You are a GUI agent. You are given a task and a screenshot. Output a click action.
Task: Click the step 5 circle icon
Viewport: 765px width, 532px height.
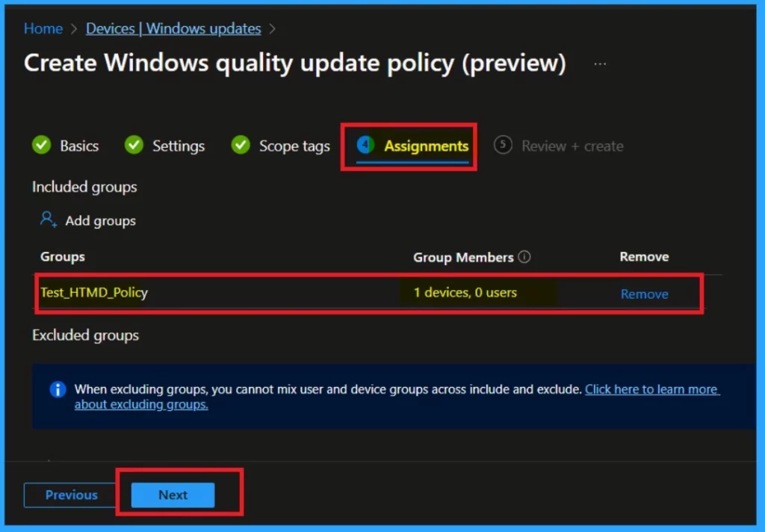click(x=503, y=144)
